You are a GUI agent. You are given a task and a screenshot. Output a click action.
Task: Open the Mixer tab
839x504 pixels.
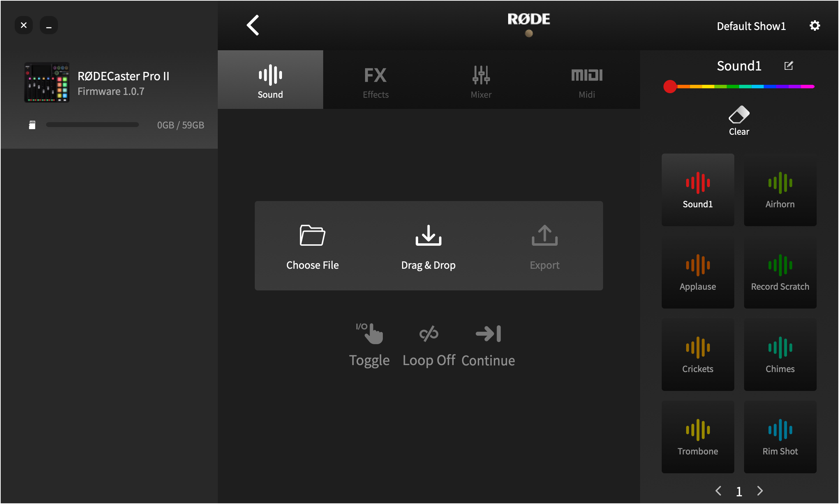tap(481, 80)
